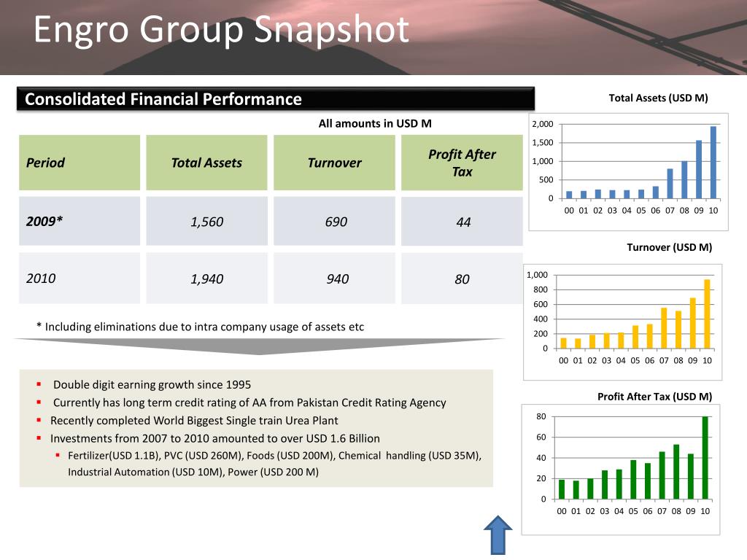This screenshot has height=560, width=747.
Task: Select the Turnover column header cell
Action: [334, 163]
